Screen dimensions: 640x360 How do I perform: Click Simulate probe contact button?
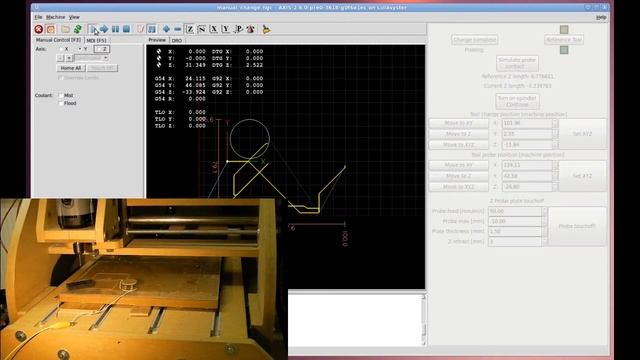pyautogui.click(x=517, y=63)
